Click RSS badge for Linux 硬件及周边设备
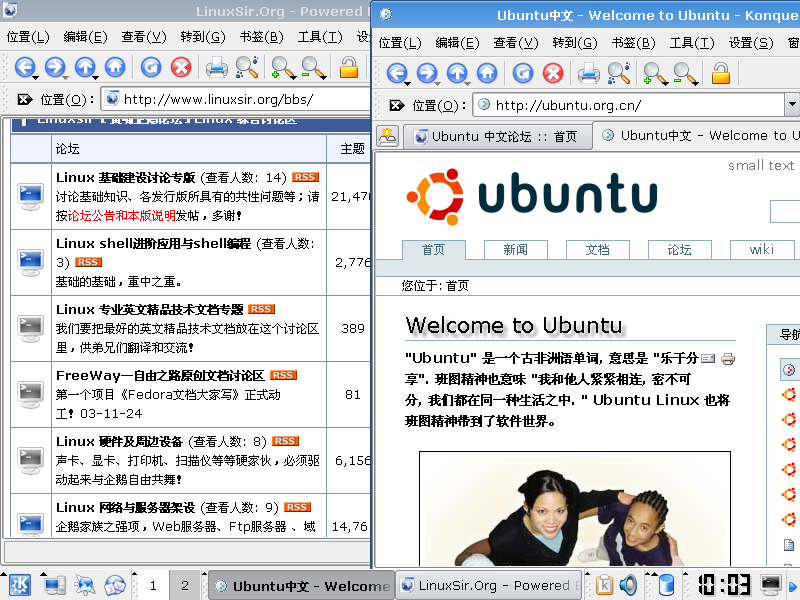 (285, 441)
